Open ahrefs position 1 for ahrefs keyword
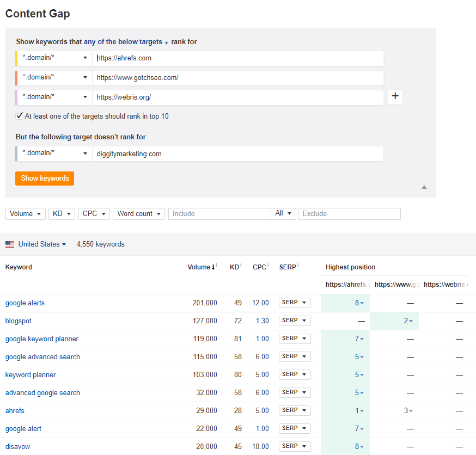The width and height of the screenshot is (476, 455). [359, 410]
